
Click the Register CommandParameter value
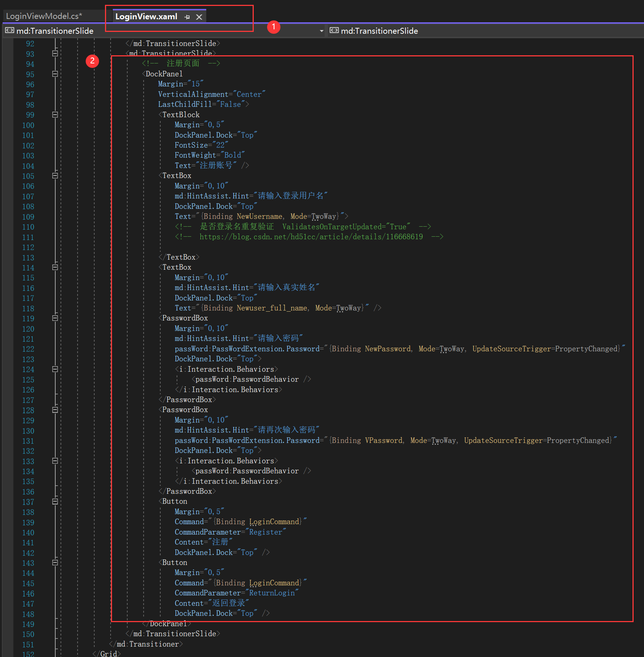point(266,532)
